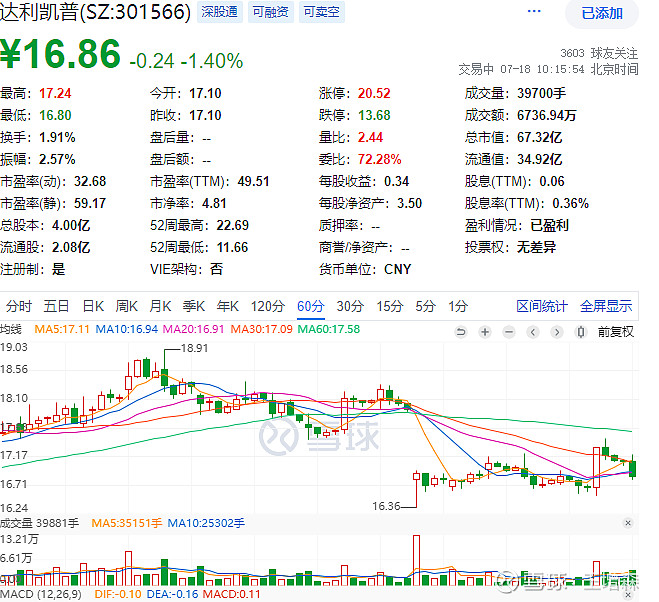
Task: Move chart left with the previous arrow icon
Action: [x=533, y=333]
